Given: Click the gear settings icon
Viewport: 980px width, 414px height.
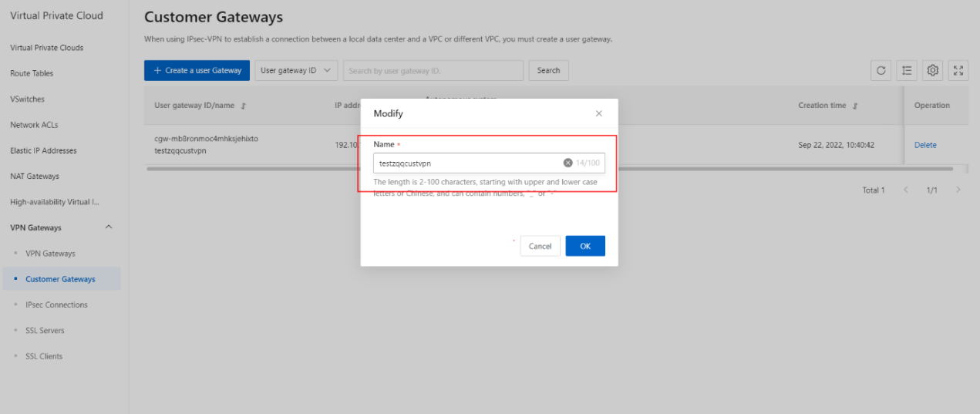Looking at the screenshot, I should coord(932,70).
